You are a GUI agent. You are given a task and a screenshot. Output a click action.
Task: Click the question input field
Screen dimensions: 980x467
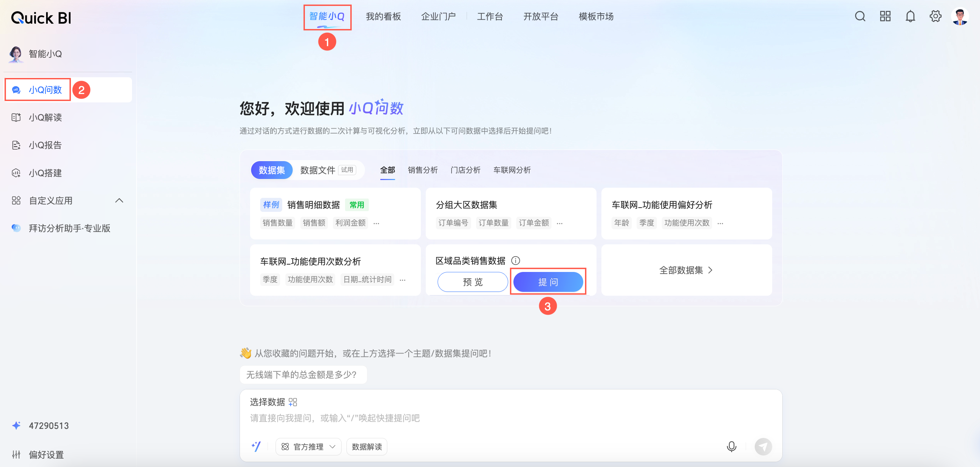(511, 418)
